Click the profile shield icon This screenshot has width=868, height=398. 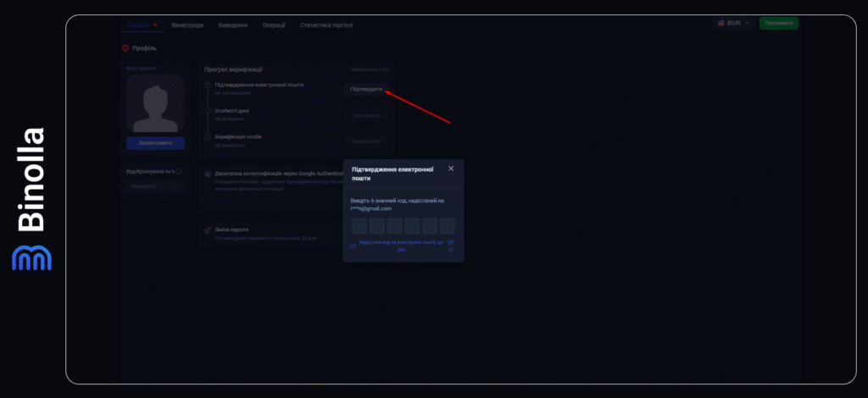point(125,47)
